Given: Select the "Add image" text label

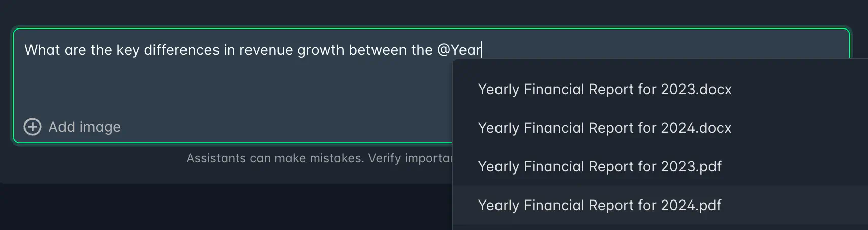Looking at the screenshot, I should (x=85, y=127).
